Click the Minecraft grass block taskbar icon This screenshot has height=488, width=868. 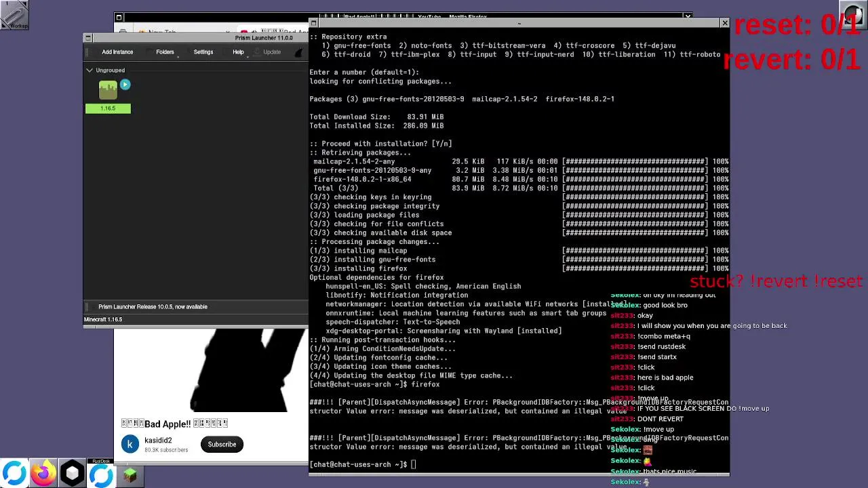pos(130,476)
